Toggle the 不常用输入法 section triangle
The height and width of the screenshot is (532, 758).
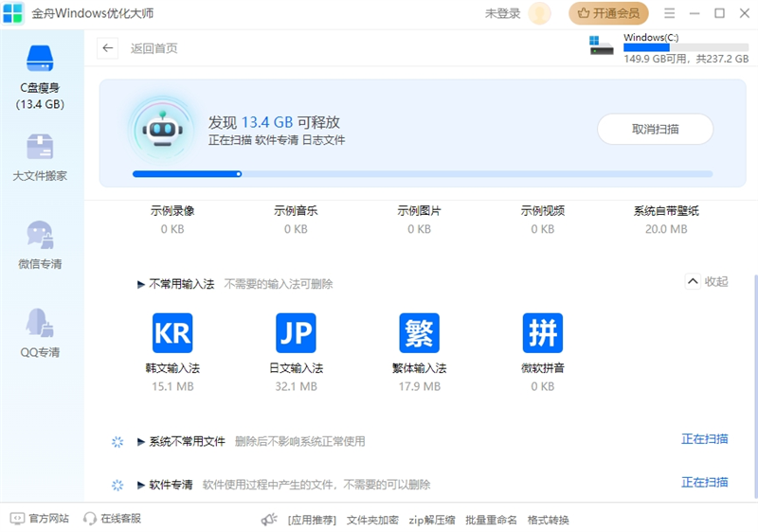point(142,284)
